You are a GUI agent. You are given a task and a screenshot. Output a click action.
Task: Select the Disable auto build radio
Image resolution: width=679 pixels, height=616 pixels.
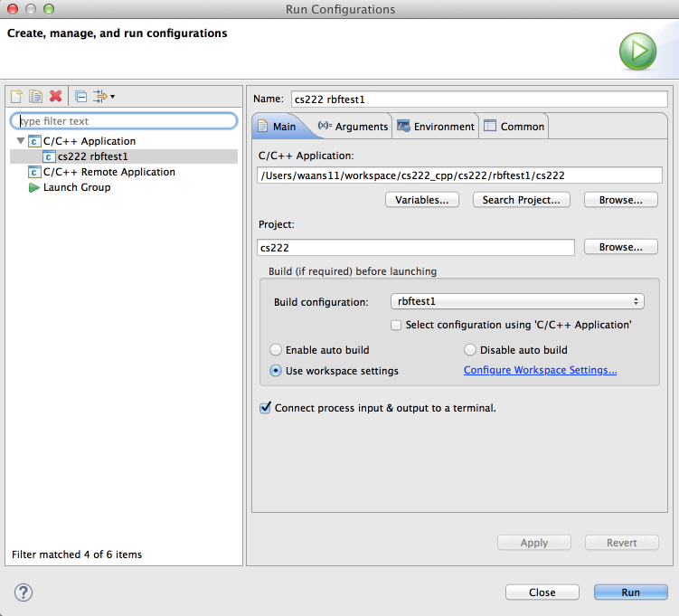point(470,350)
